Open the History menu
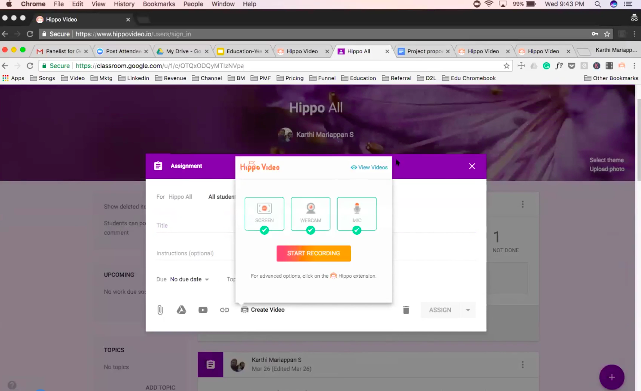The width and height of the screenshot is (641, 391). pyautogui.click(x=124, y=4)
